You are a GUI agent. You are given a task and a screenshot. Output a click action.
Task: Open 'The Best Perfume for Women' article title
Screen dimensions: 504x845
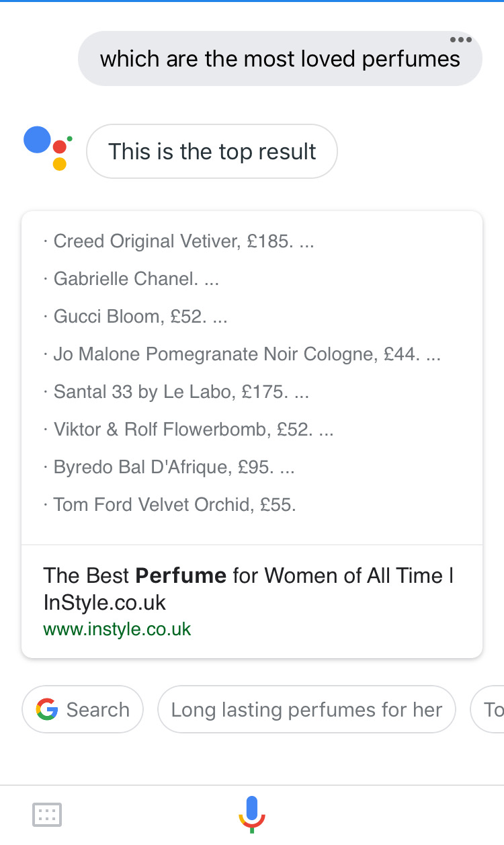point(248,588)
